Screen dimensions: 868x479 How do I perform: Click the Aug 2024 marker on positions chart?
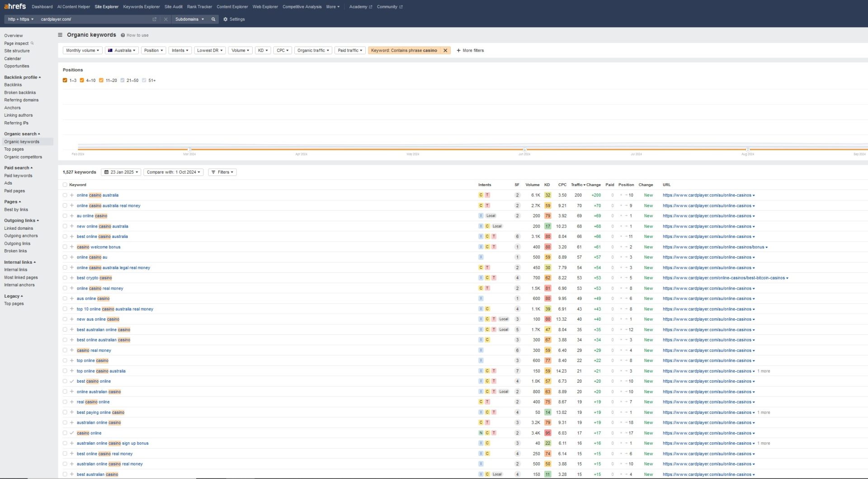tap(748, 149)
